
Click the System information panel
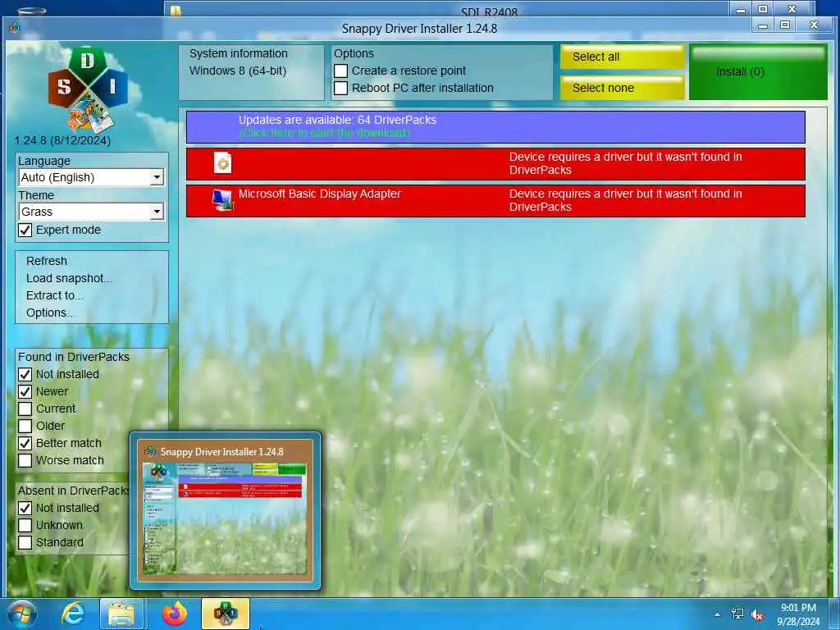pos(251,72)
